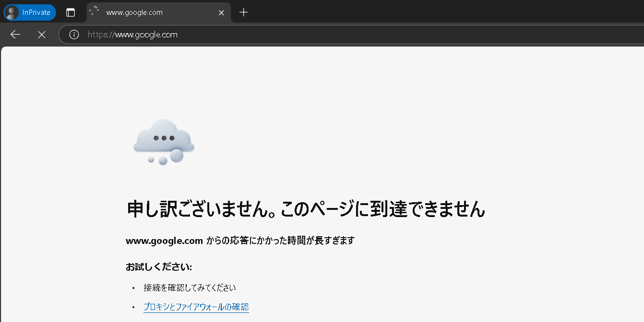
Task: Click the site information icon in the address bar
Action: [x=73, y=34]
